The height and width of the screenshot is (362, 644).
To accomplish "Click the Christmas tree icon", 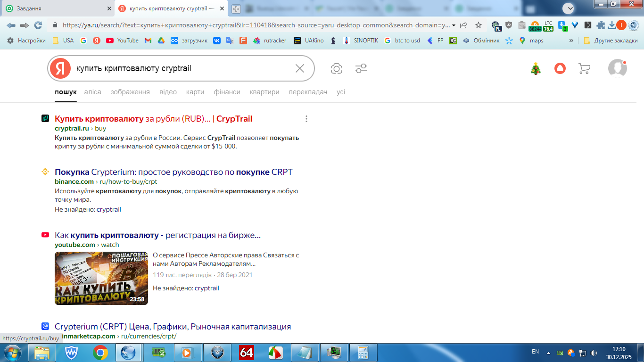I will pos(536,69).
